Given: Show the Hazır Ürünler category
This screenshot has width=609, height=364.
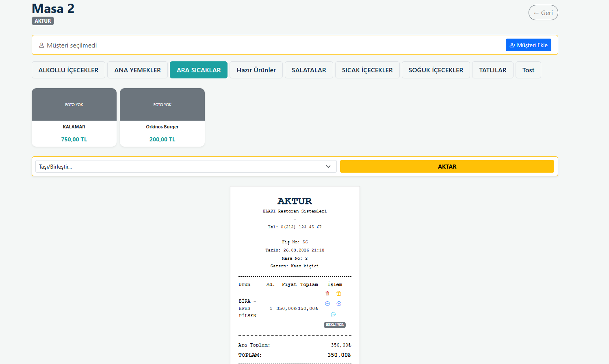Looking at the screenshot, I should pyautogui.click(x=256, y=70).
